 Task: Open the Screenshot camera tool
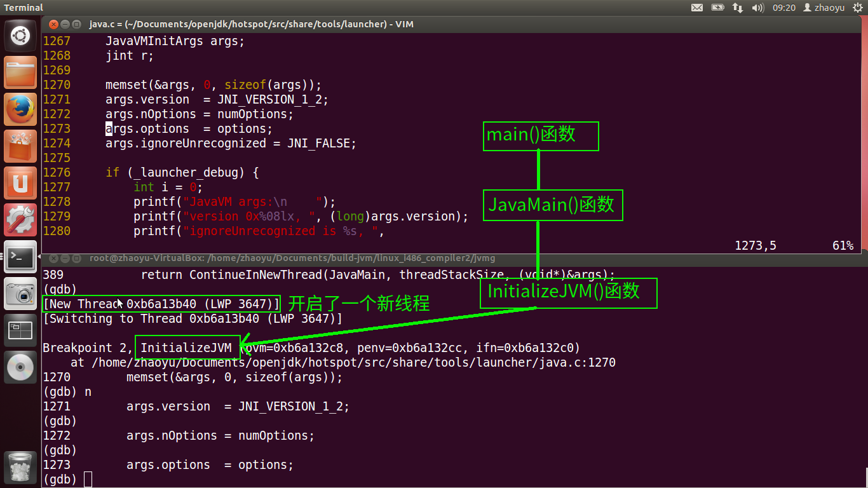click(20, 294)
